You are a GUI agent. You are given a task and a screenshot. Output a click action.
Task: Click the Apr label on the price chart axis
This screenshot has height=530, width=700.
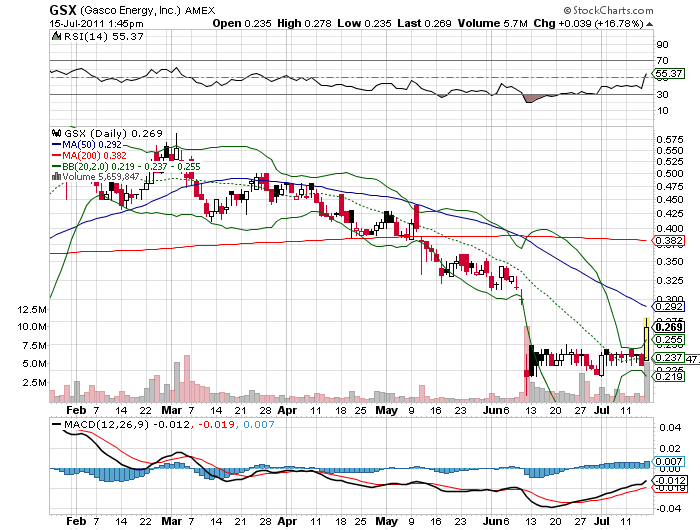coord(287,410)
